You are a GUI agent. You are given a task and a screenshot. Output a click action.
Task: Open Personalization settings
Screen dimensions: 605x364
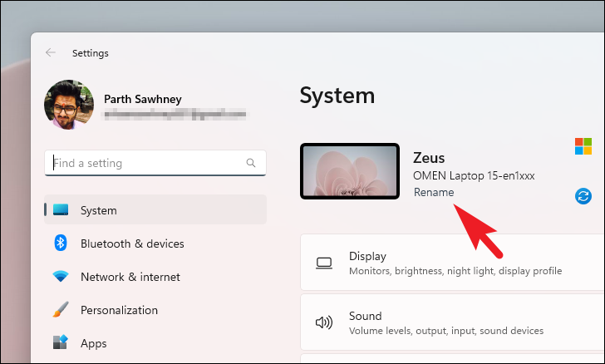[x=155, y=310]
